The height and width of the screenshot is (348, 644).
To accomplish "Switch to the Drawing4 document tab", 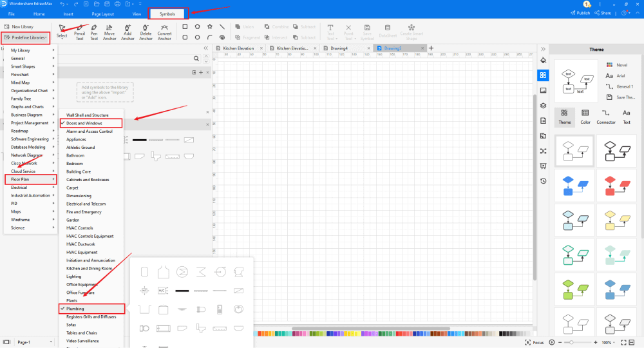I will click(339, 48).
